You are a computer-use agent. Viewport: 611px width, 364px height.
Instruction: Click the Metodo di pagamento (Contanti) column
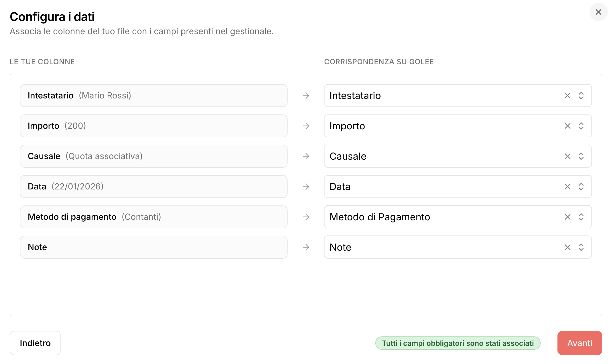(x=153, y=217)
